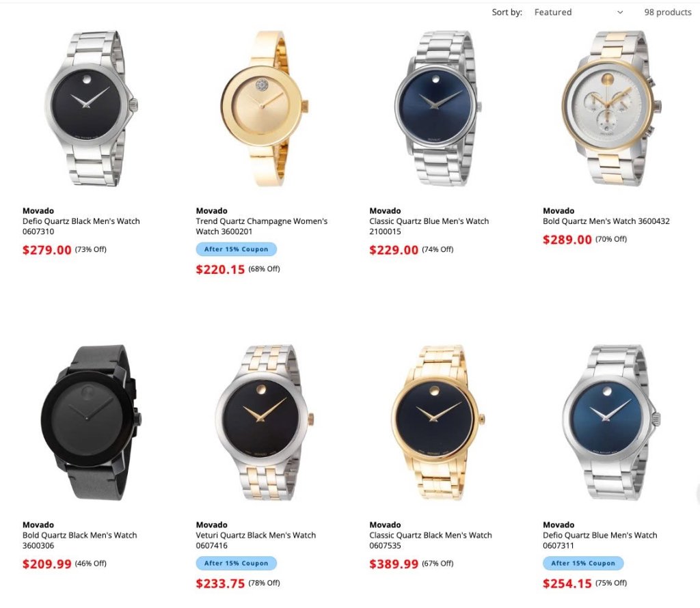The width and height of the screenshot is (700, 608).
Task: Open Classic Quartz Blue Men's Watch link
Action: 429,226
